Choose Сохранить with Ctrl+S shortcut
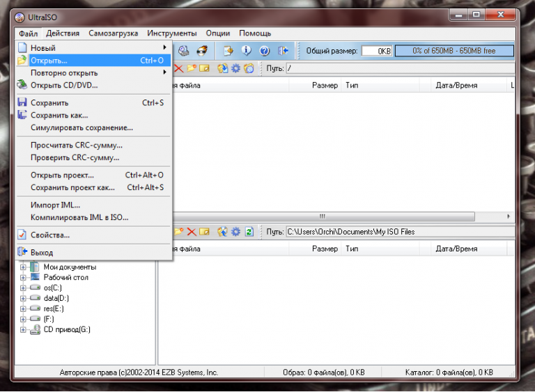This screenshot has width=535, height=392. pyautogui.click(x=93, y=102)
